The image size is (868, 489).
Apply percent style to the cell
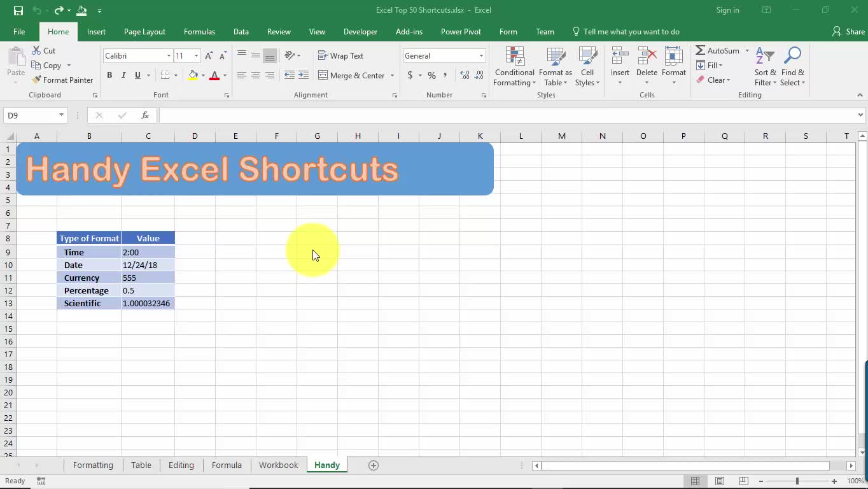tap(431, 75)
